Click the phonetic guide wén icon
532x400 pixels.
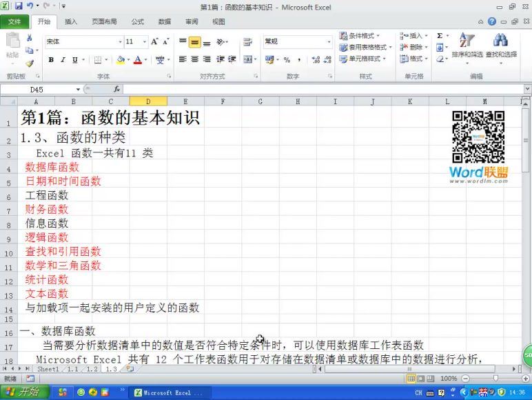tap(160, 60)
